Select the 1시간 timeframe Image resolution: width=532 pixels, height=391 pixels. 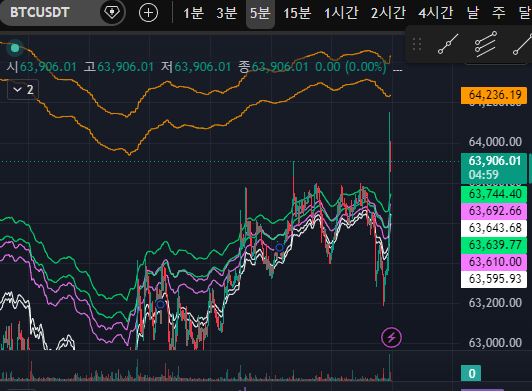click(341, 13)
